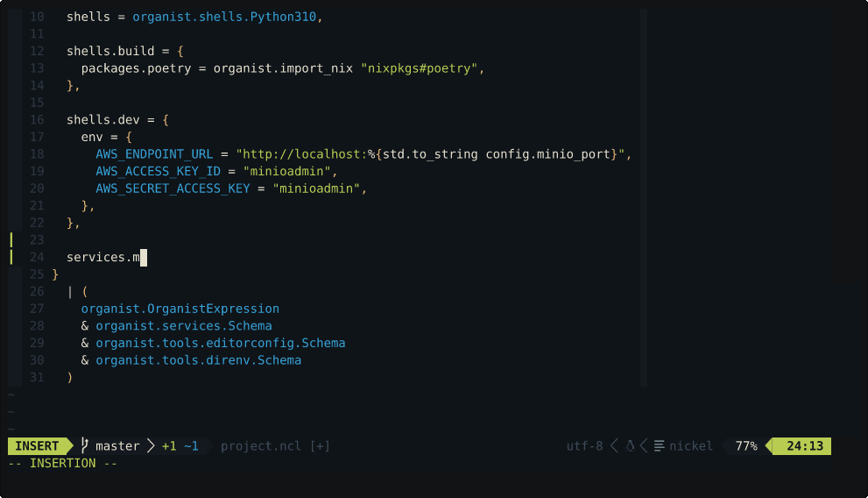Click the master branch name
This screenshot has height=498, width=868.
point(117,446)
